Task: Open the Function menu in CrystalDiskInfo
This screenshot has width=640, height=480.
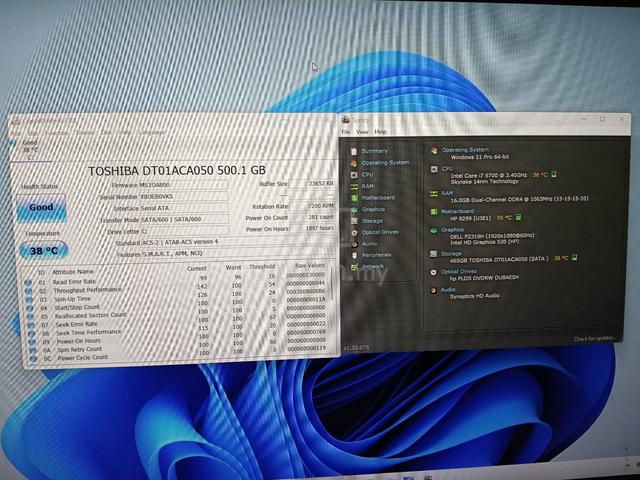Action: pyautogui.click(x=56, y=133)
